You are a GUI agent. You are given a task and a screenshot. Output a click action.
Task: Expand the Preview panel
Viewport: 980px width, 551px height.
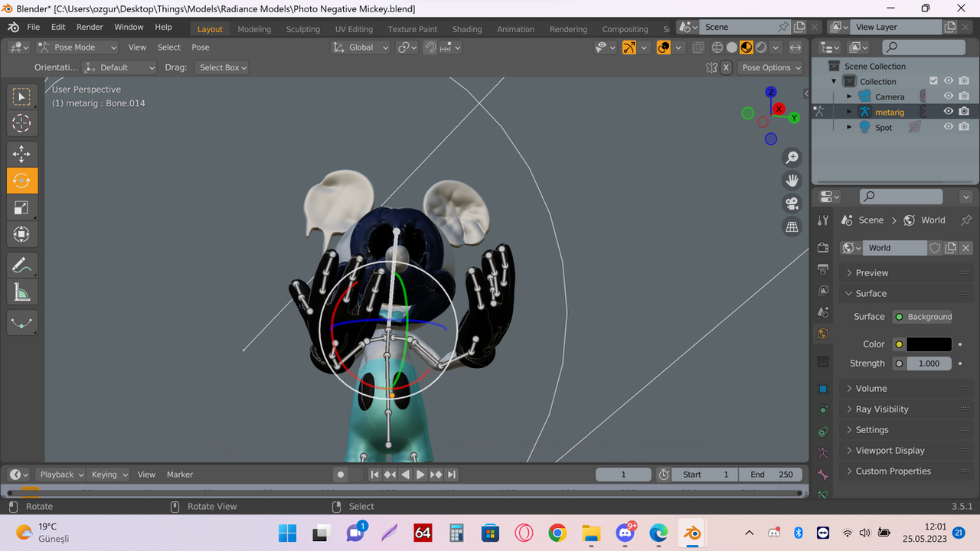click(x=906, y=272)
